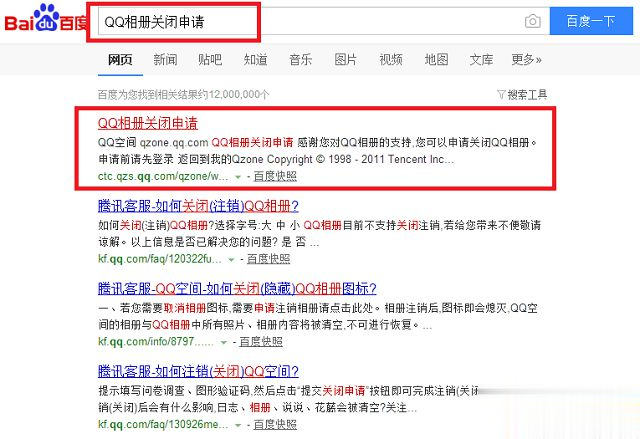Expand dropdown arrow next to kf.qq.com/faq/120322fu
The height and width of the screenshot is (439, 640).
[x=231, y=259]
